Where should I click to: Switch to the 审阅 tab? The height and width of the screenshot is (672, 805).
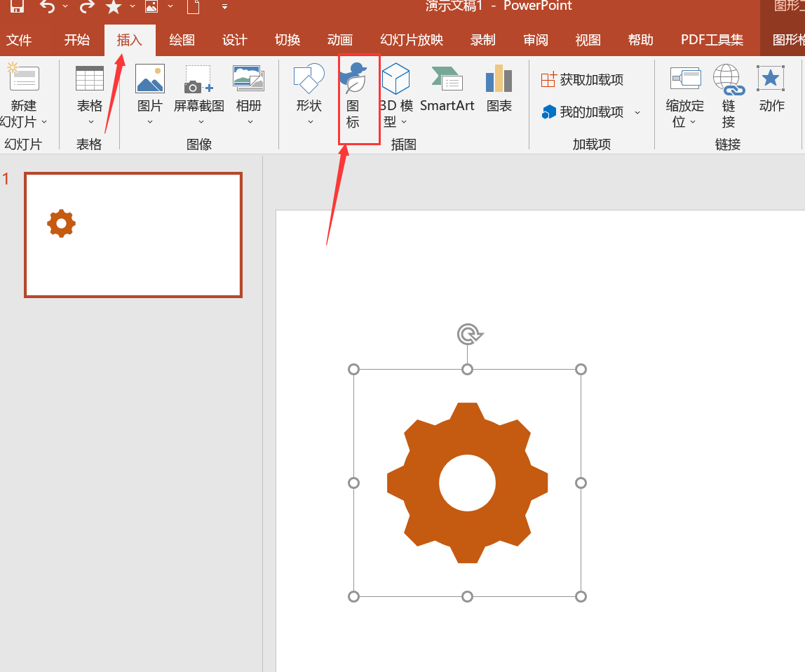click(536, 40)
